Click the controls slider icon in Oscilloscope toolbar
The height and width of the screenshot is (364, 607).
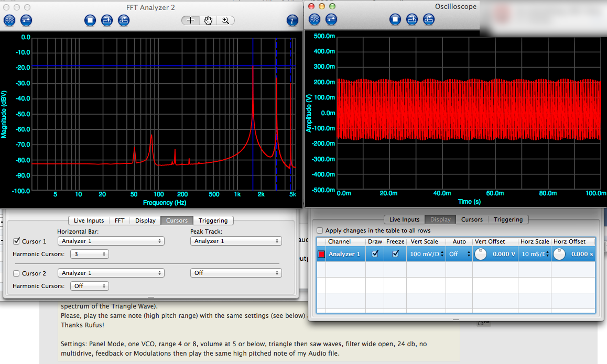pyautogui.click(x=331, y=19)
